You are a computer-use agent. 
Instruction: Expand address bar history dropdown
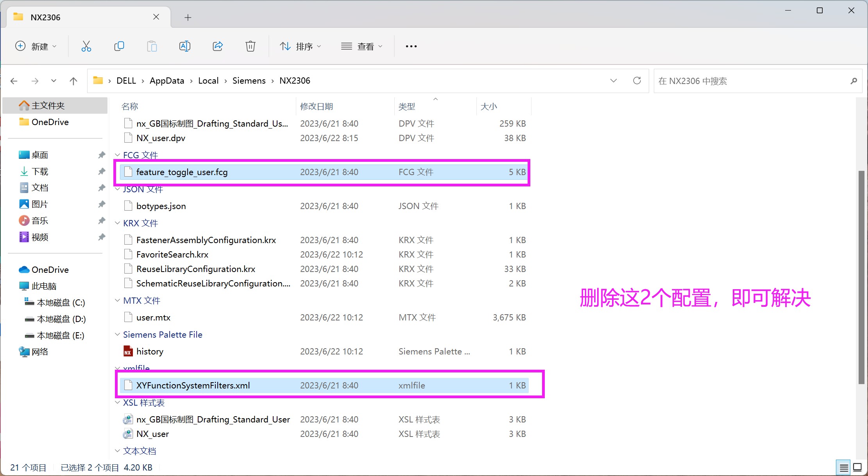tap(613, 81)
